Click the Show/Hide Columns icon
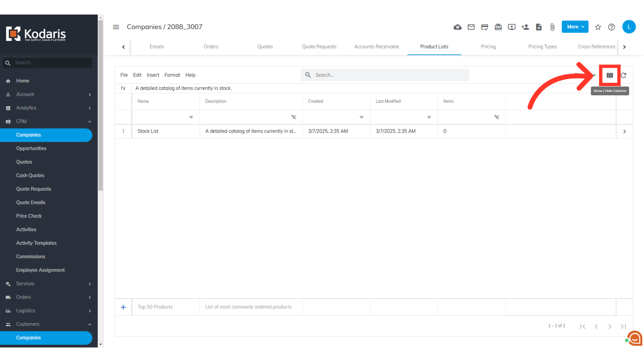The height and width of the screenshot is (362, 644). pyautogui.click(x=609, y=75)
